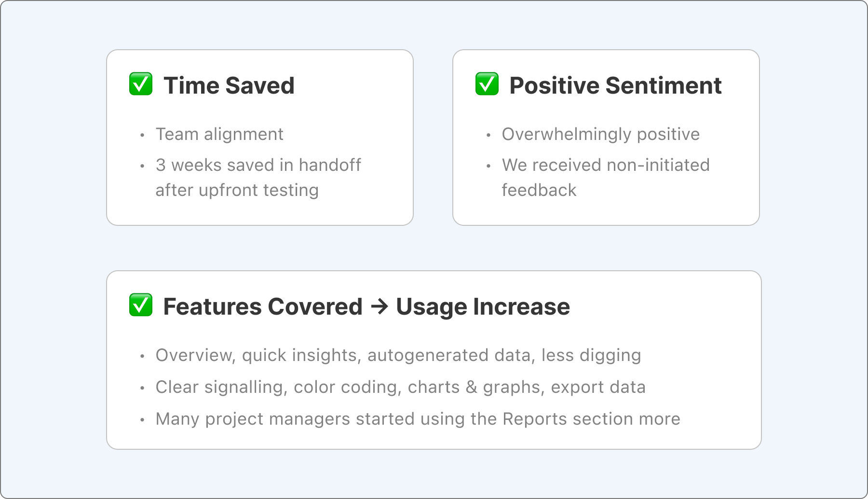Select the Positive Sentiment heading
This screenshot has height=499, width=868.
(615, 85)
